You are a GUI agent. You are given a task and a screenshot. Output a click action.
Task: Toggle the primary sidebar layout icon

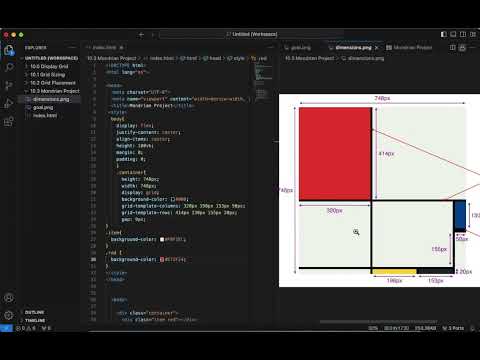(443, 34)
